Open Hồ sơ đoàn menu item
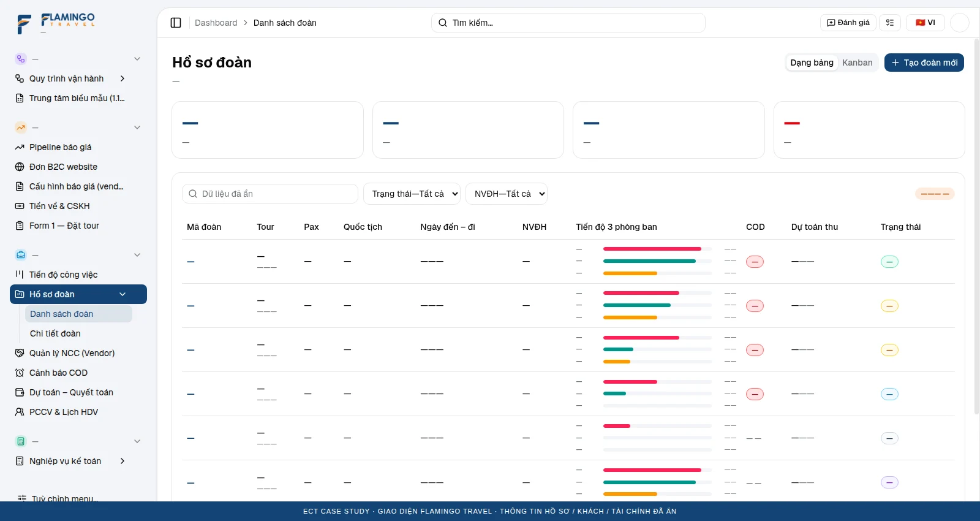 point(78,294)
